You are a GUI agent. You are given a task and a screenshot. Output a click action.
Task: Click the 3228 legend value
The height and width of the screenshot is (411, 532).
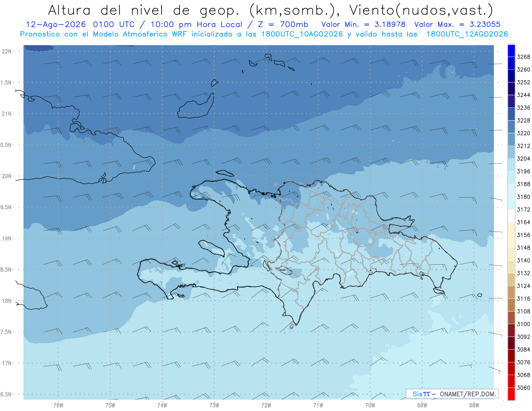pyautogui.click(x=524, y=121)
